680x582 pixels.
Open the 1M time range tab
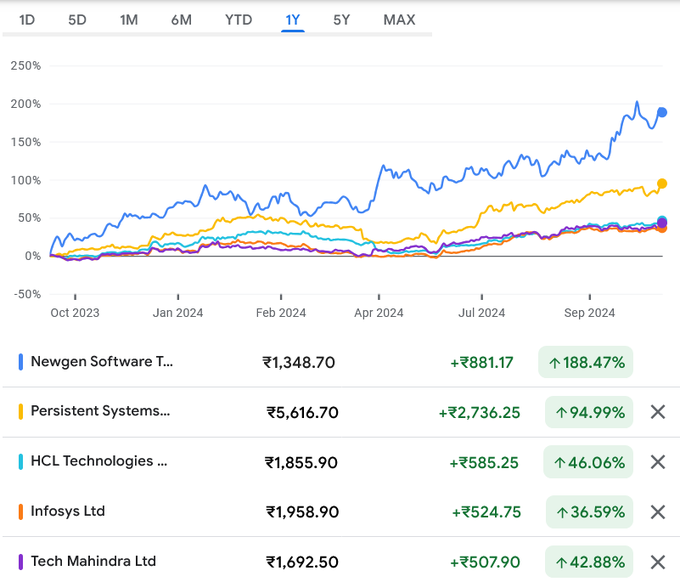(129, 20)
